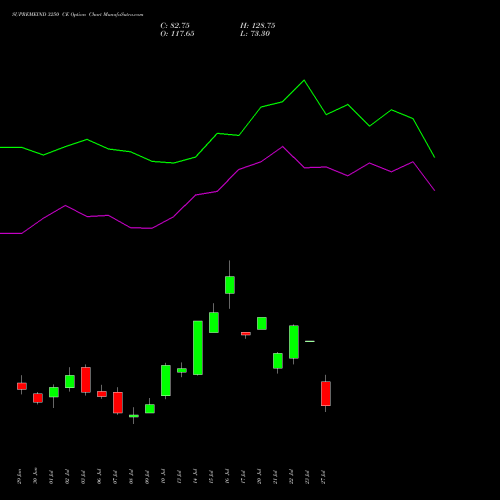Select the open value O: 117.65

tap(177, 34)
